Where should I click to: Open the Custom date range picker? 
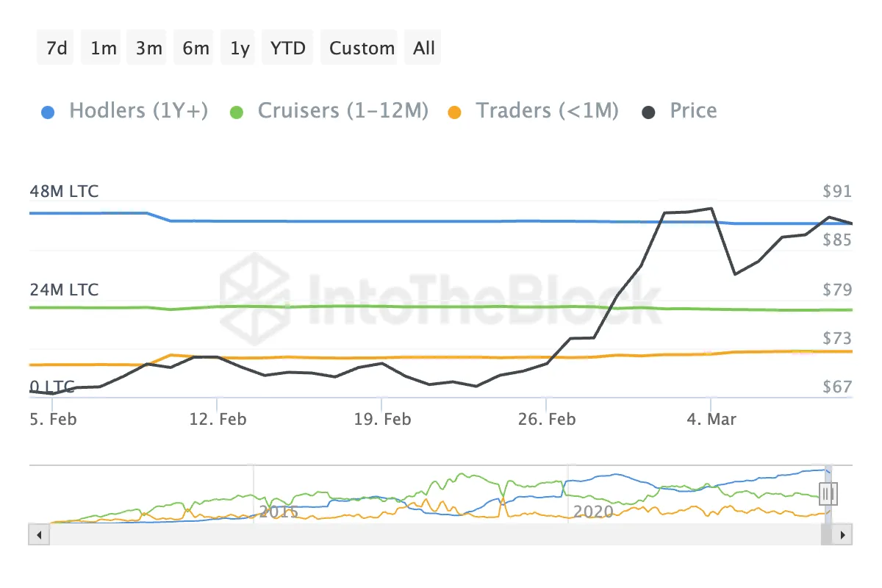coord(362,49)
